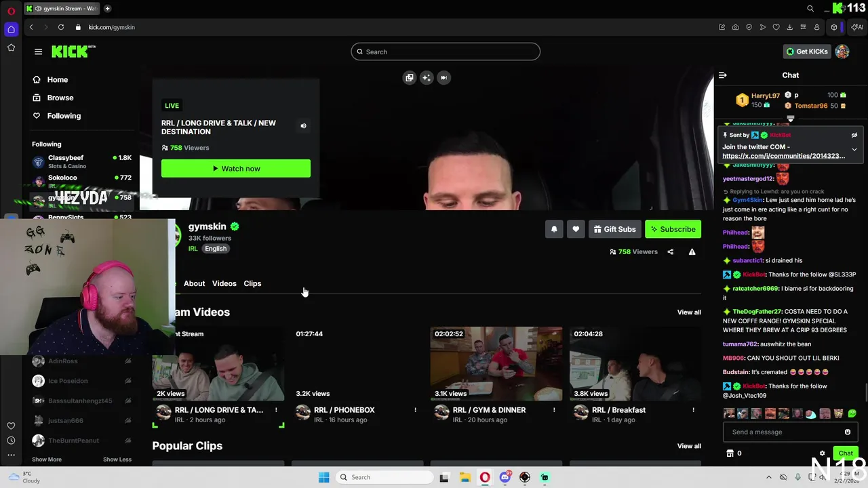Screen dimensions: 868x488
Task: Open the Kick sidebar hamburger menu
Action: tap(39, 52)
